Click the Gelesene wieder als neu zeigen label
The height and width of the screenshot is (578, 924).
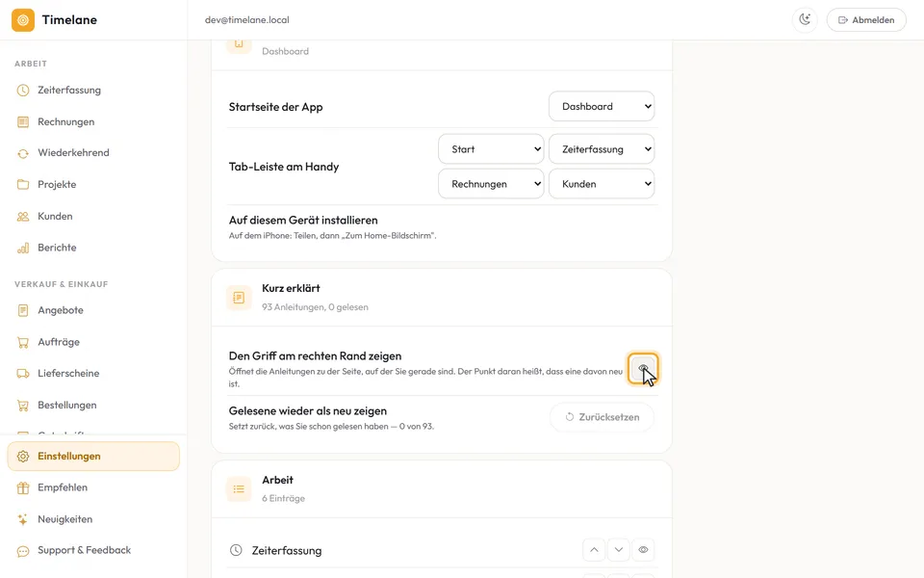308,411
